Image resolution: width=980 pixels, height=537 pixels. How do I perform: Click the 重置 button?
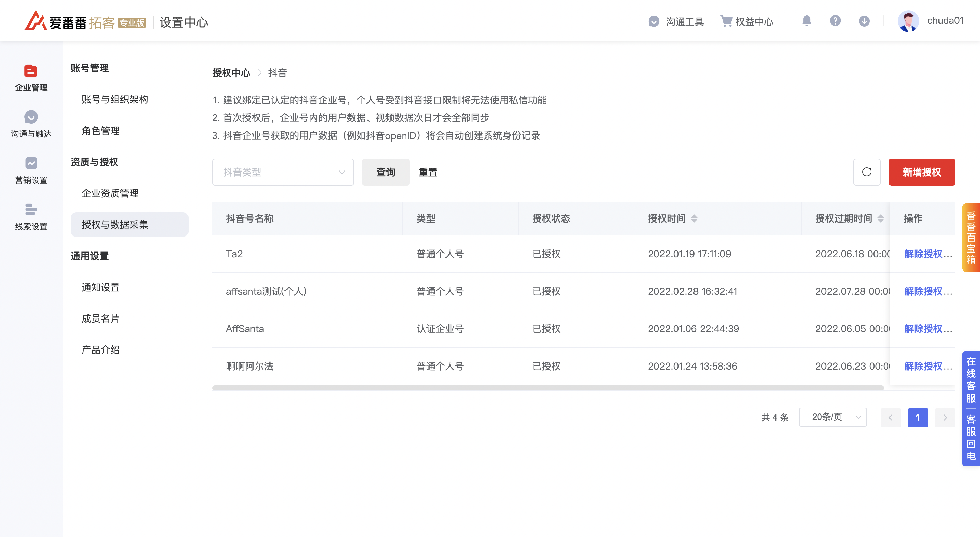428,172
